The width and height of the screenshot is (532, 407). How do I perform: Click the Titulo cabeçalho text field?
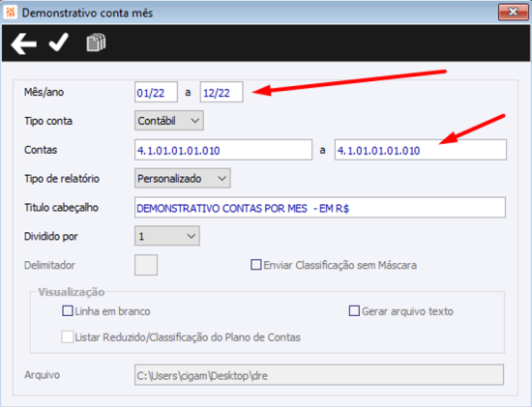click(x=320, y=207)
